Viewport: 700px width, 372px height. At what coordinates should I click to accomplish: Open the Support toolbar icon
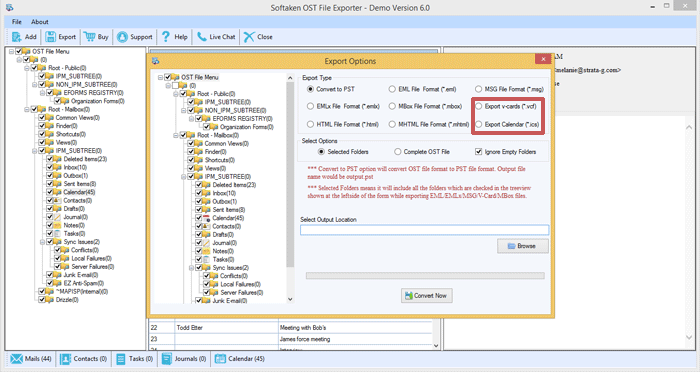point(122,37)
